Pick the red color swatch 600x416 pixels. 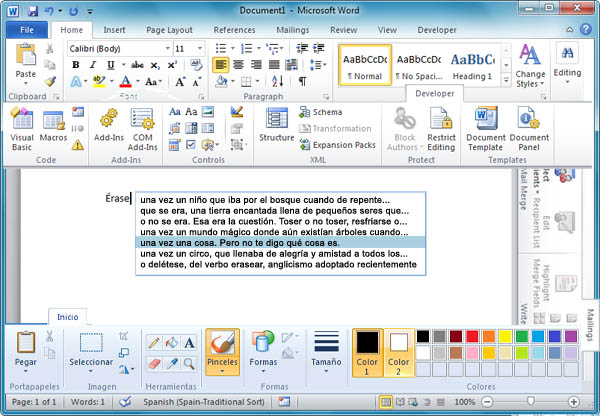click(x=472, y=336)
